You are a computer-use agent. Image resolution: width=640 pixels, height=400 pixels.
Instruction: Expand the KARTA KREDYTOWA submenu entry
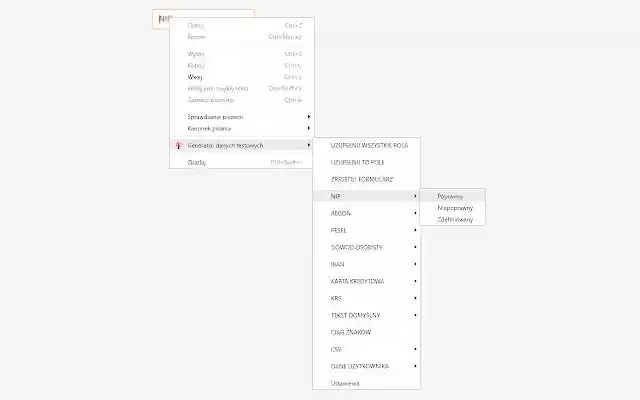click(x=367, y=281)
